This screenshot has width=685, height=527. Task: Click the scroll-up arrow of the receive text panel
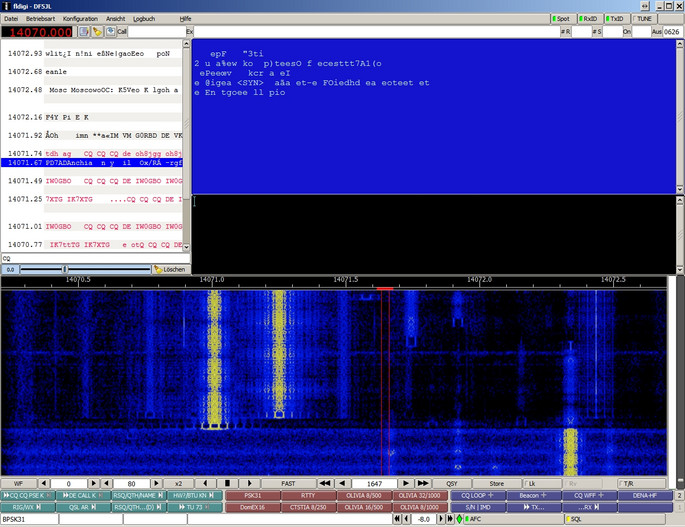click(680, 44)
